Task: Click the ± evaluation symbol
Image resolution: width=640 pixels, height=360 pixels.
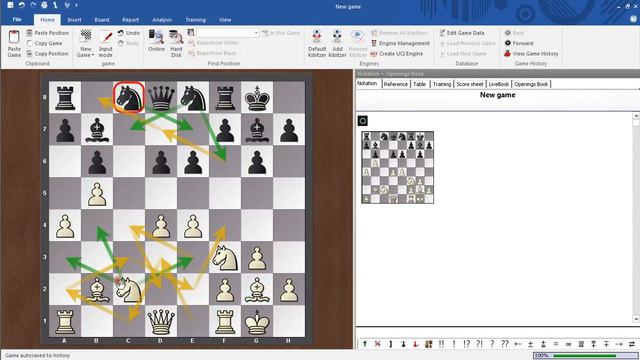Action: [530, 344]
